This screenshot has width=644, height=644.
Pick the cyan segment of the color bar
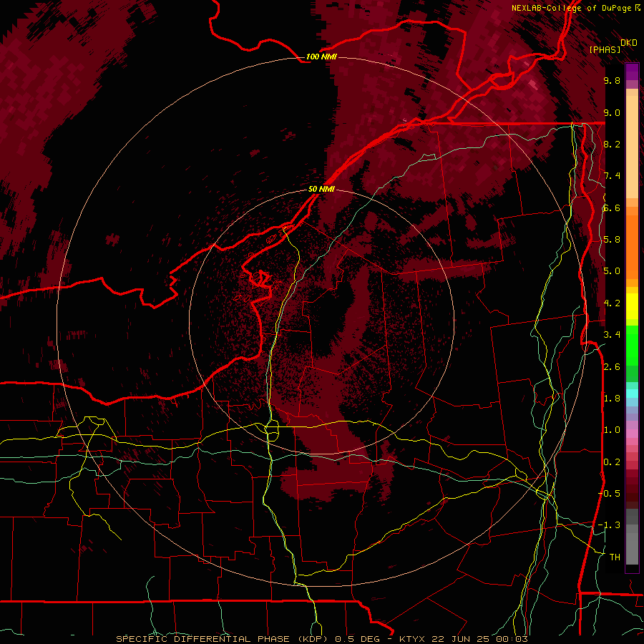click(632, 394)
